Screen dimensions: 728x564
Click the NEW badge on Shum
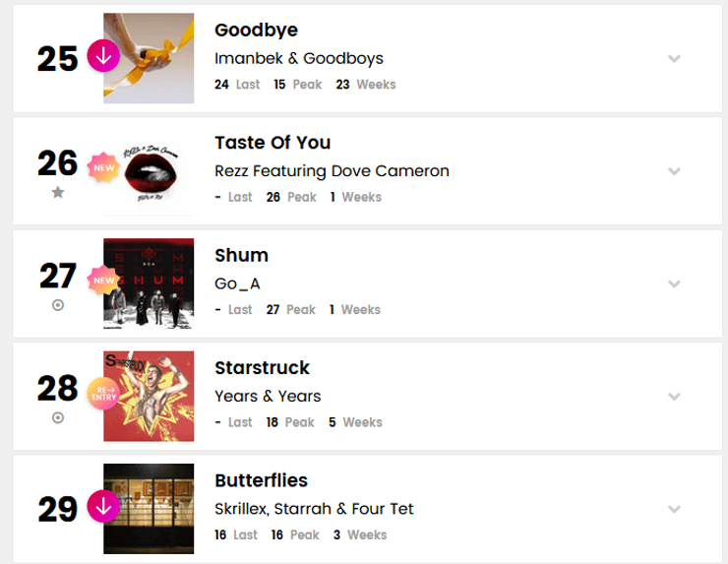point(103,282)
